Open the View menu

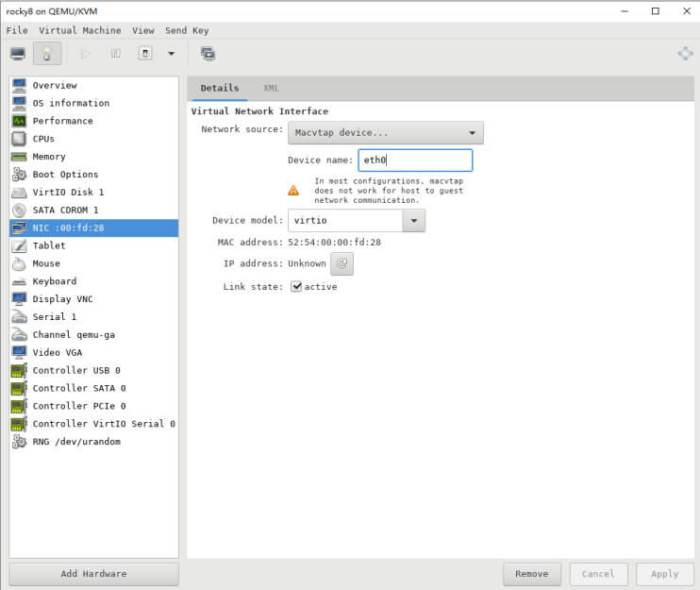click(x=142, y=30)
